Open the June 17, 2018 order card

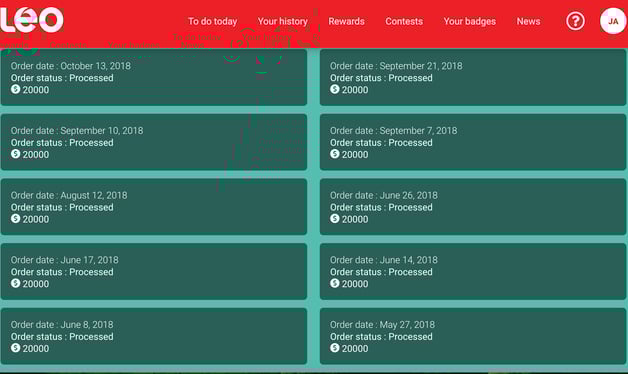click(154, 271)
